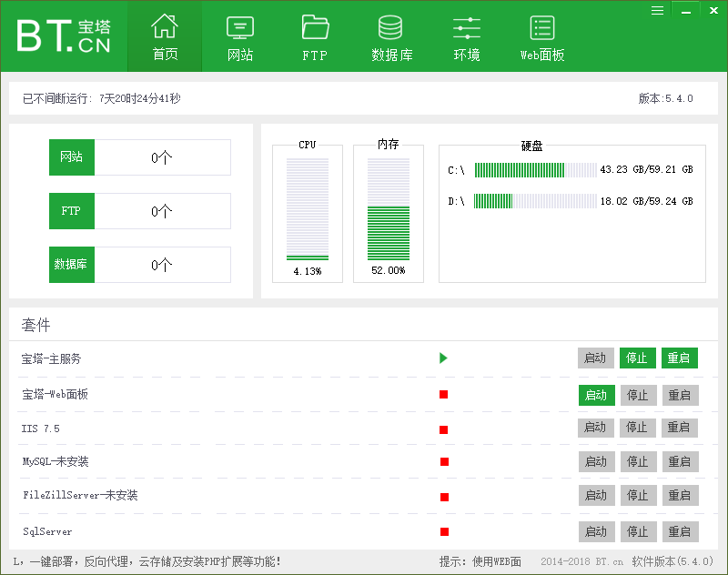Click the 已不间断运行 uptime text
728x575 pixels.
click(x=102, y=98)
